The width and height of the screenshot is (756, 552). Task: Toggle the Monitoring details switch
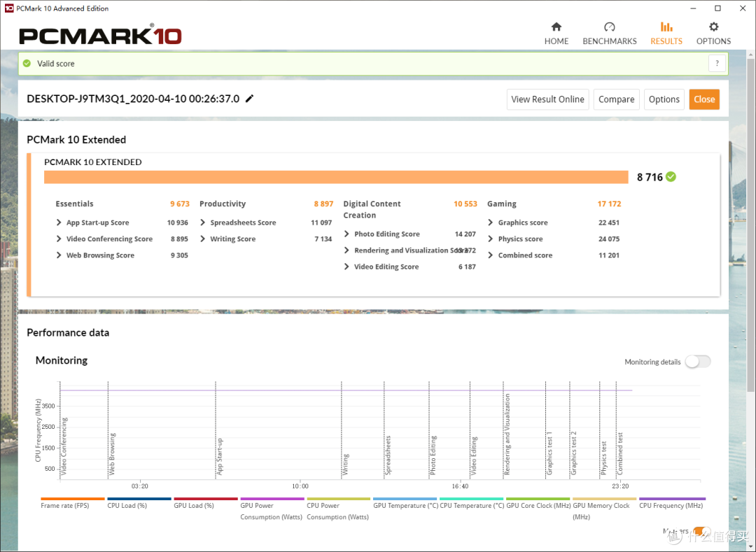tap(698, 362)
